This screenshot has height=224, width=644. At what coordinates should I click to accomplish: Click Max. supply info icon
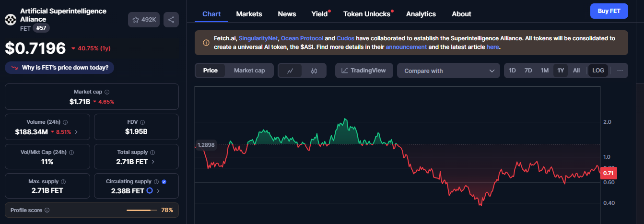click(x=63, y=182)
